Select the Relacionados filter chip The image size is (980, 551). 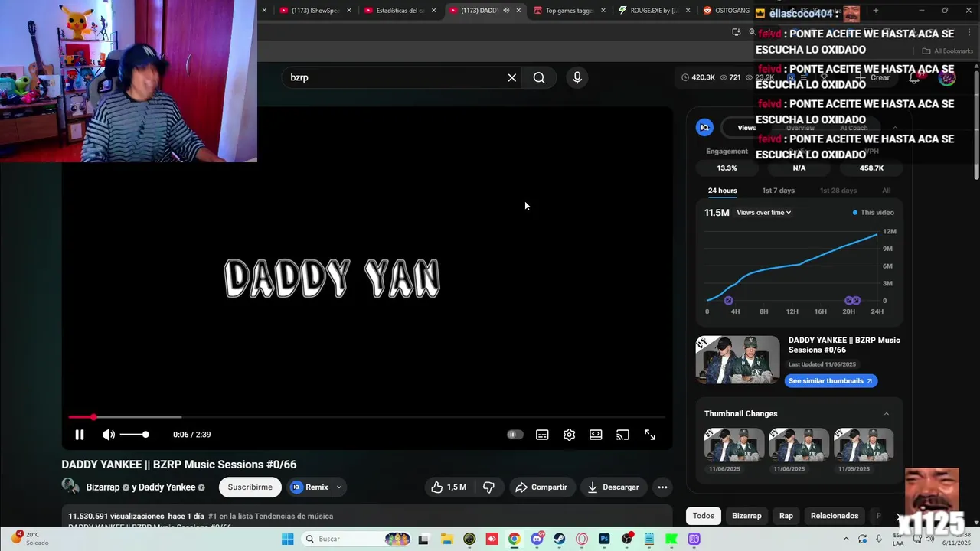pos(835,516)
